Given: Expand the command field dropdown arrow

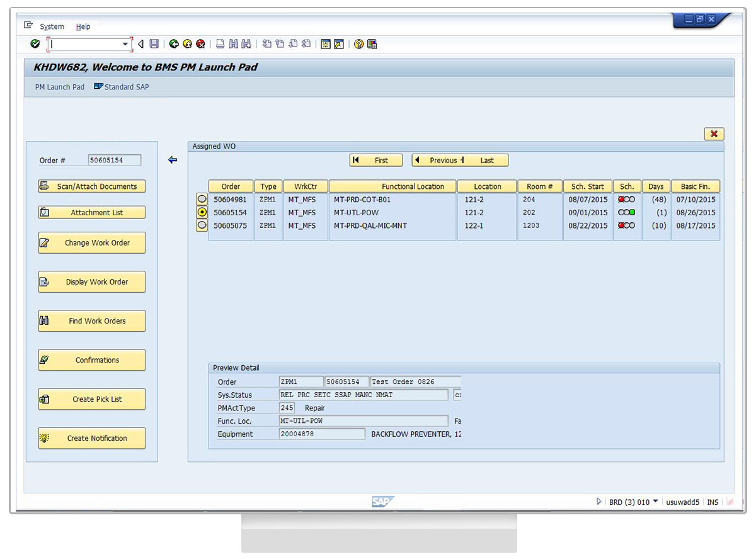Looking at the screenshot, I should click(125, 44).
